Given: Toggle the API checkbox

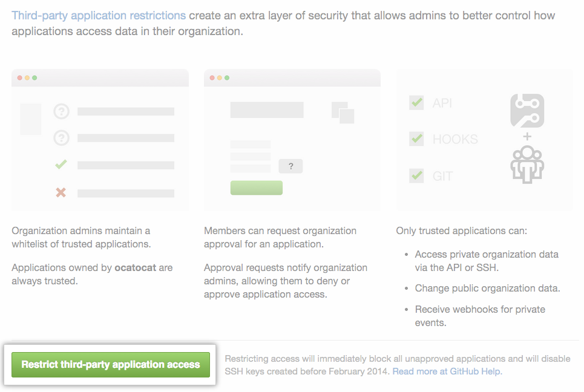Looking at the screenshot, I should pos(416,102).
